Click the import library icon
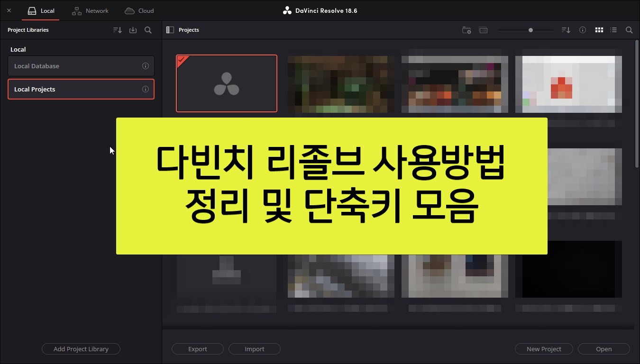640x364 pixels. [133, 30]
